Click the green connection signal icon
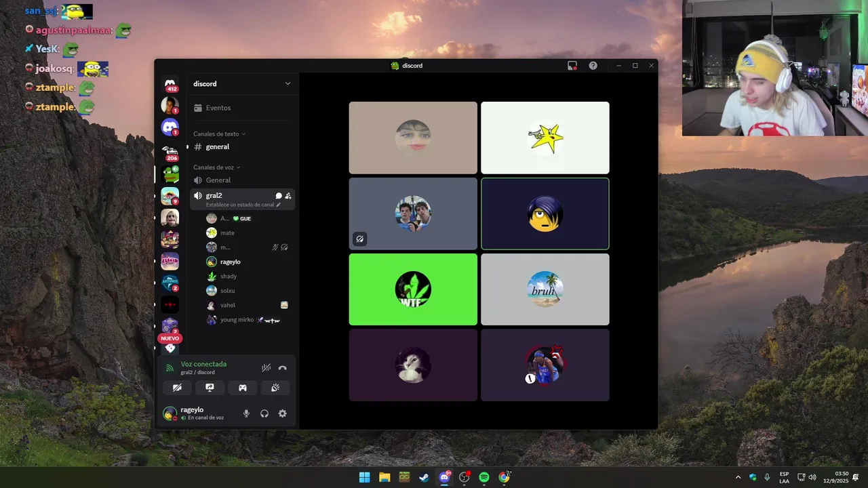The width and height of the screenshot is (868, 488). [170, 367]
